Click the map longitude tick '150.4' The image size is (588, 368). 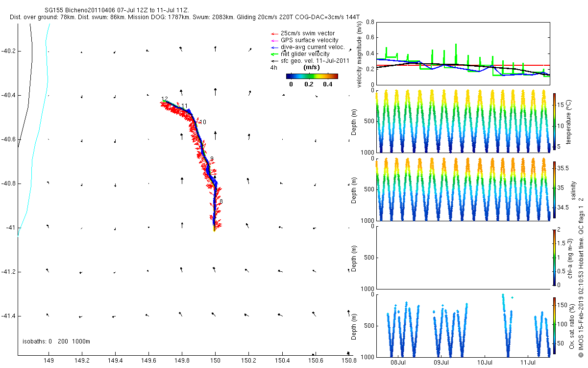(282, 361)
